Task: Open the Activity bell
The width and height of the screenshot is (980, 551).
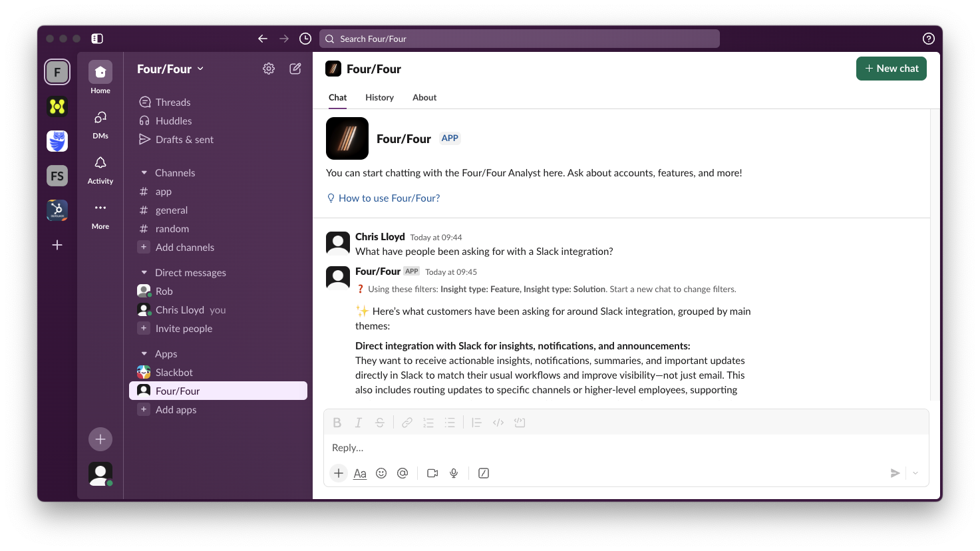Action: click(100, 170)
